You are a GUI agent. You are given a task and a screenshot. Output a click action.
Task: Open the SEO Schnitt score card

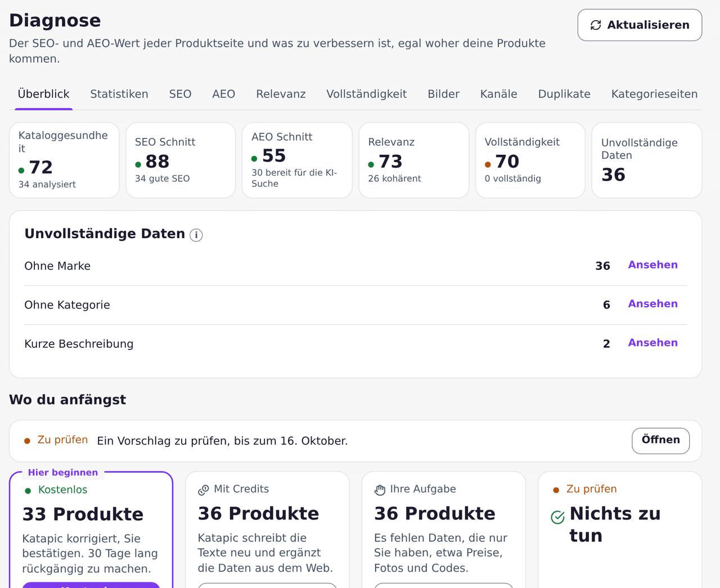click(181, 160)
